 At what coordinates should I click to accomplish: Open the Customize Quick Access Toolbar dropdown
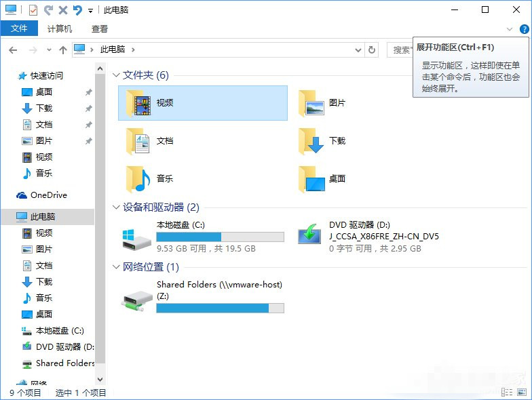[91, 11]
